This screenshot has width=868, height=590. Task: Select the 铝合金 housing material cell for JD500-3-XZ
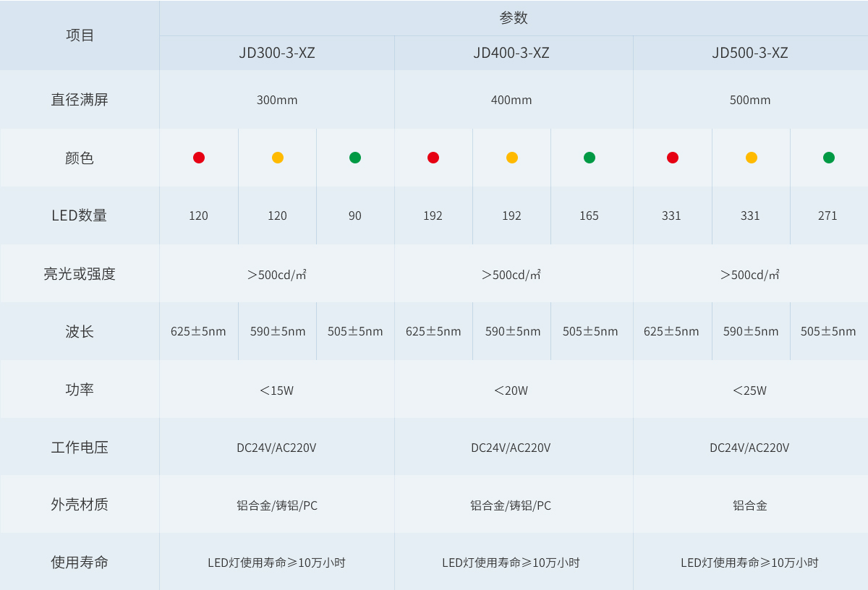pos(750,505)
